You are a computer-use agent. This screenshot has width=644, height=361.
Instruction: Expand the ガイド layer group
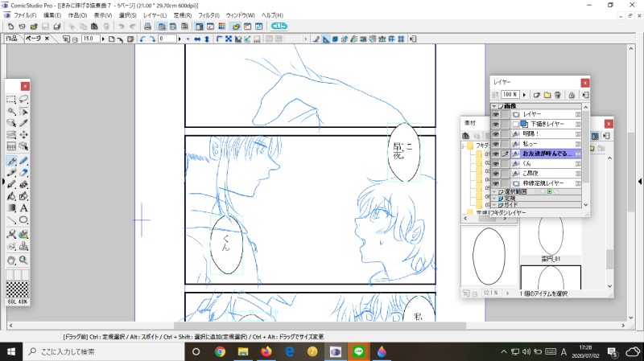494,204
